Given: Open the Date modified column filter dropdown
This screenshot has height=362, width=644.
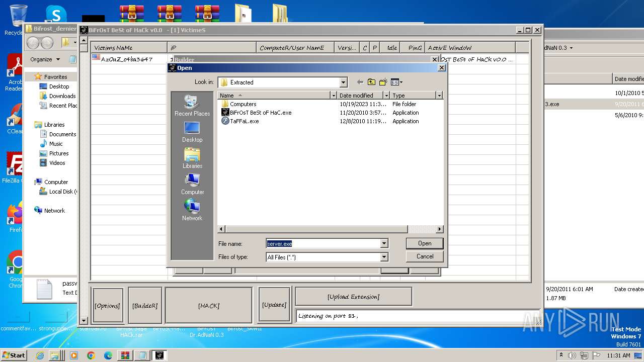Looking at the screenshot, I should click(x=386, y=96).
